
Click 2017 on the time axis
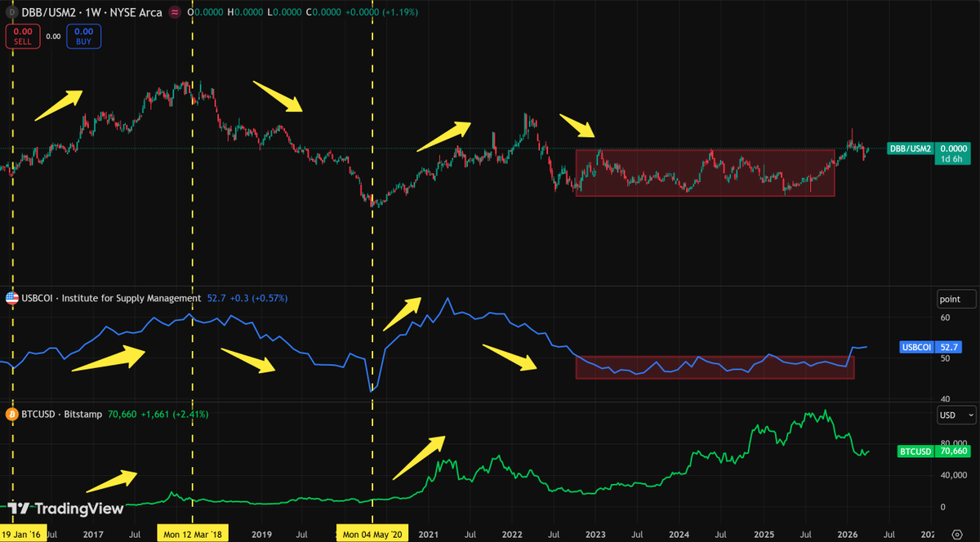(x=91, y=535)
